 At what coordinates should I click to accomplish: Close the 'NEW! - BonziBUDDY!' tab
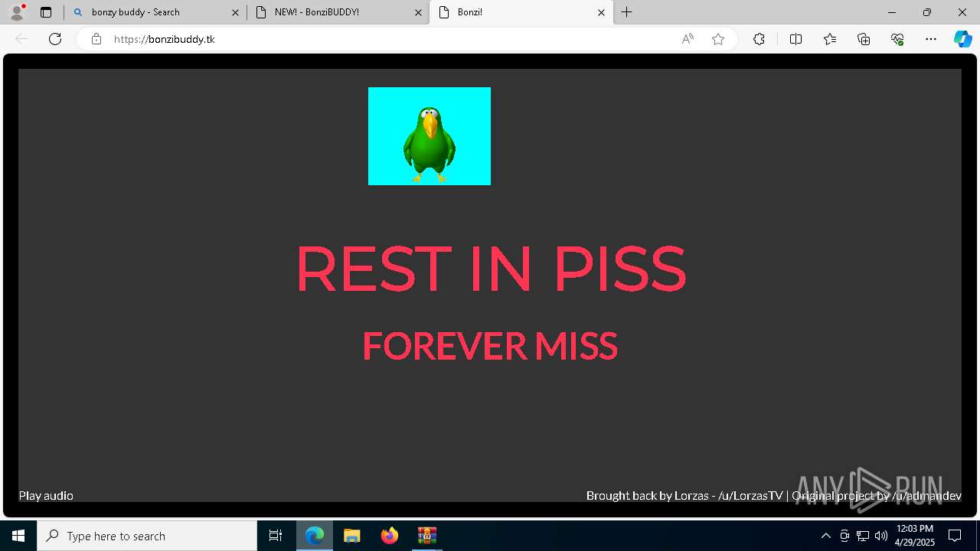click(418, 12)
